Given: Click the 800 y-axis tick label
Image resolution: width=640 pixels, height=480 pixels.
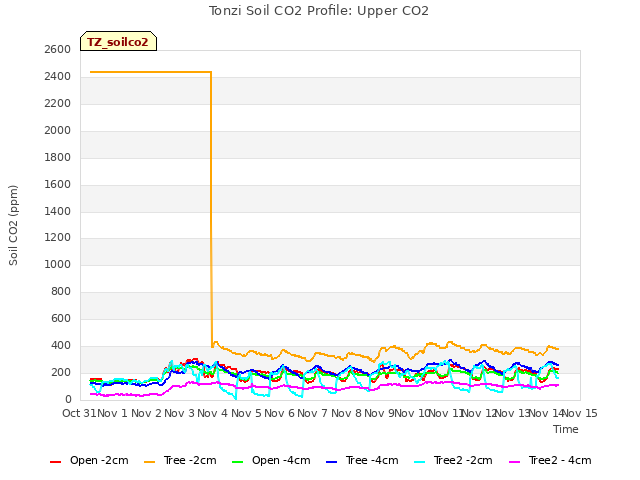Looking at the screenshot, I should coord(61,291).
